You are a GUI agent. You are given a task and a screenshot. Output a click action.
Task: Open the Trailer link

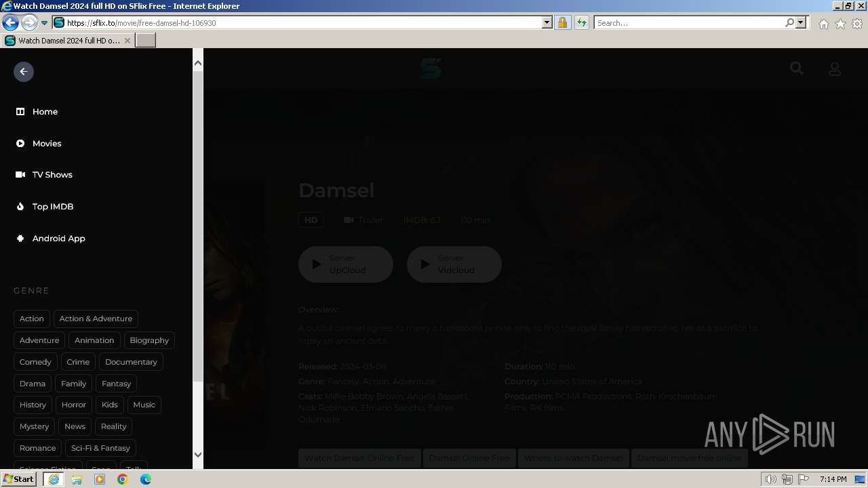(363, 220)
